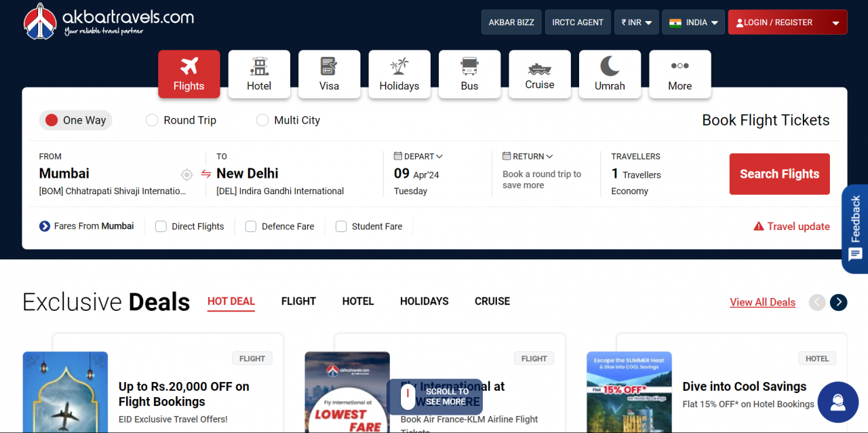Switch to the HOTEL deals tab
Viewport: 868px width, 433px height.
357,301
